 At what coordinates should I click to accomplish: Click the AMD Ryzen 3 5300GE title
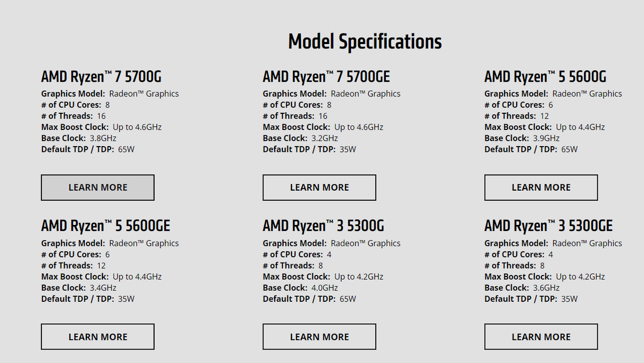click(x=548, y=226)
